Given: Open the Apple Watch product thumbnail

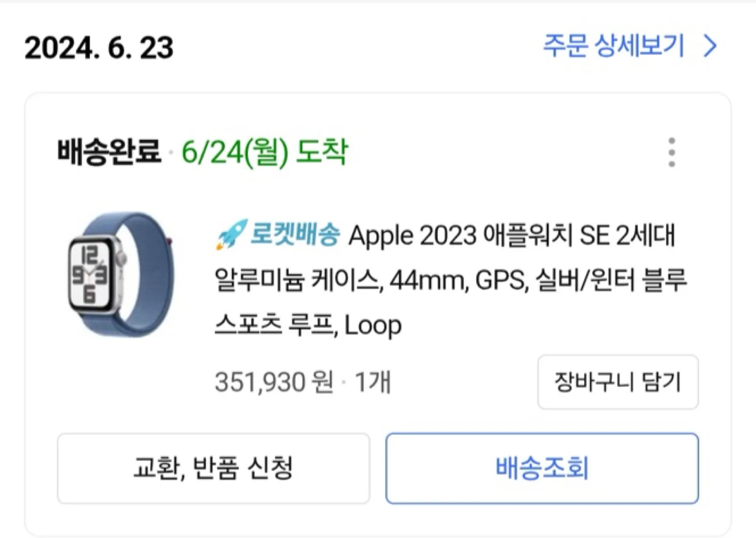Looking at the screenshot, I should tap(121, 274).
